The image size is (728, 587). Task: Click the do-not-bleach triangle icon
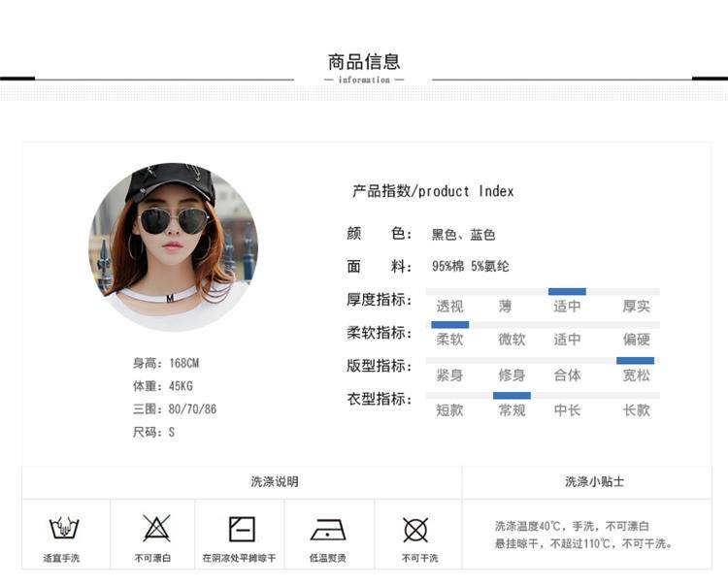156,528
